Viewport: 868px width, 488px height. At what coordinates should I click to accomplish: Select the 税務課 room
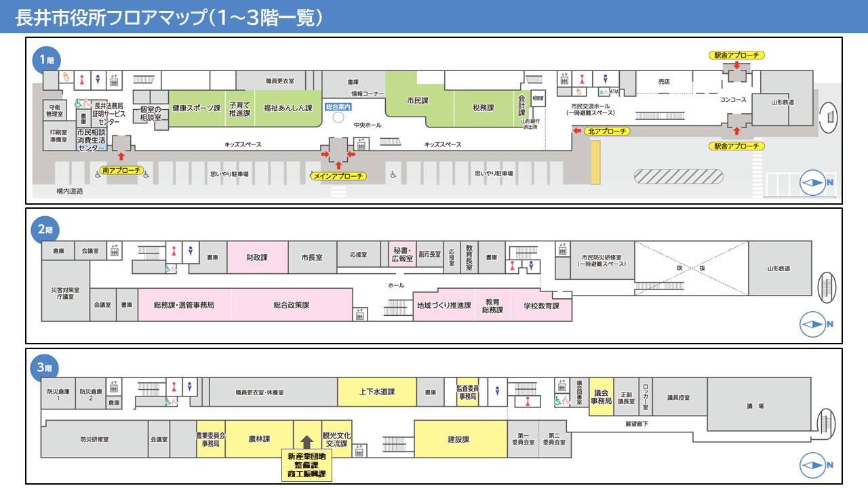484,108
